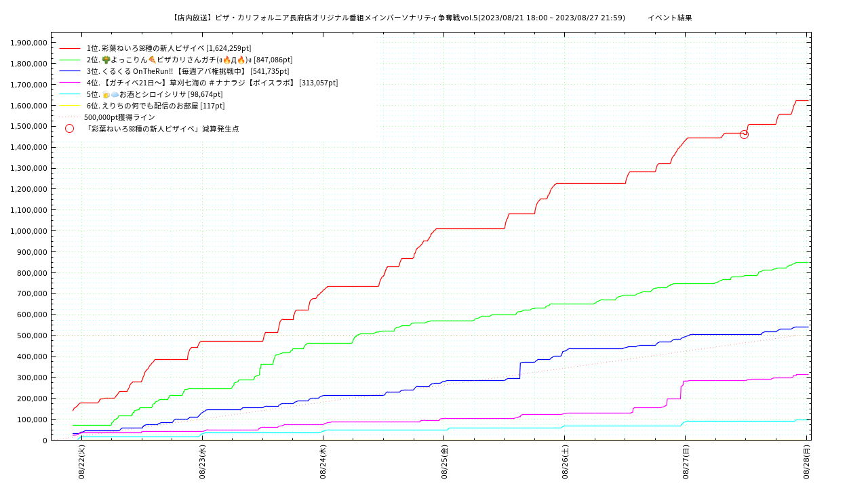
Task: Click the イベント結果 text in the title
Action: 669,18
